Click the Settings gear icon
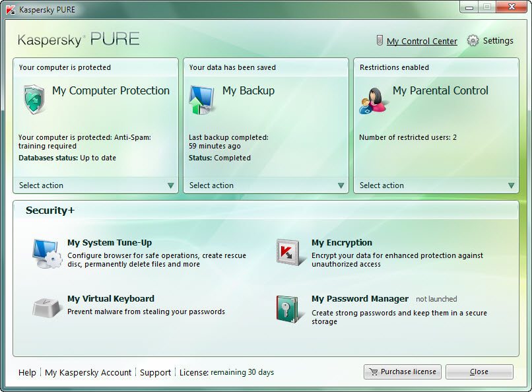 point(473,41)
